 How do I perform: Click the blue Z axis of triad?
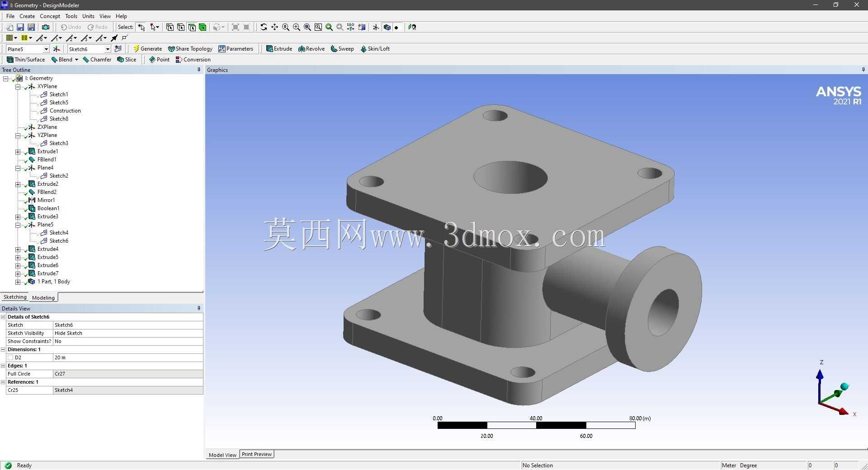[820, 385]
